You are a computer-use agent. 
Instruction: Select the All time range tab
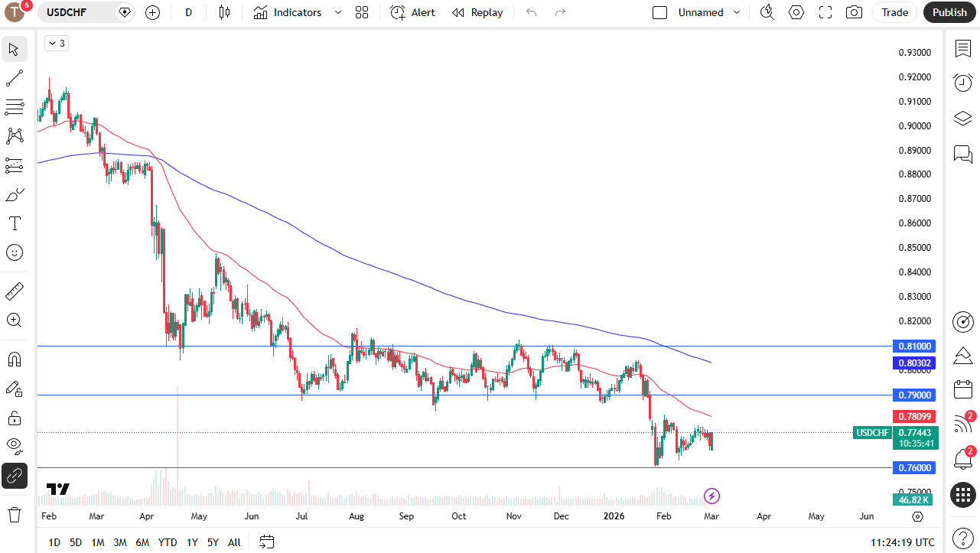pos(234,542)
